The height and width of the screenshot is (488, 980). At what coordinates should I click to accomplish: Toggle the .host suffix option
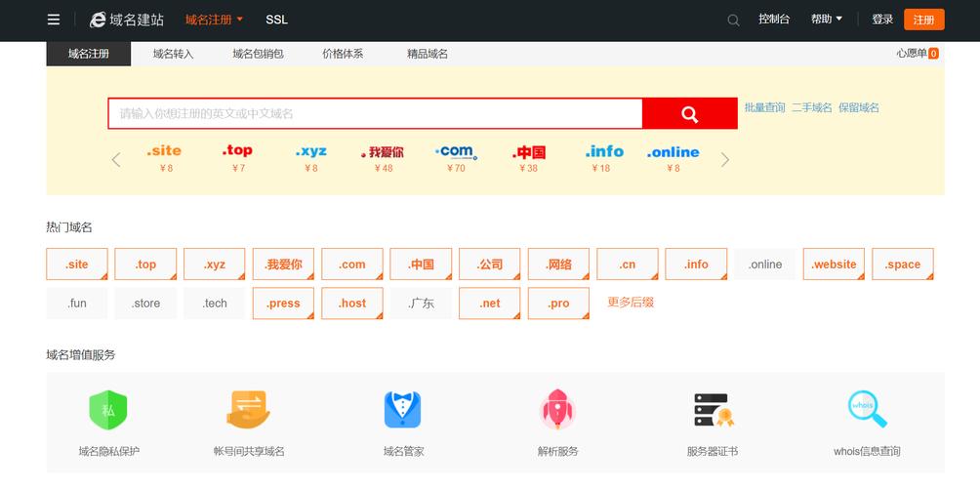coord(351,304)
